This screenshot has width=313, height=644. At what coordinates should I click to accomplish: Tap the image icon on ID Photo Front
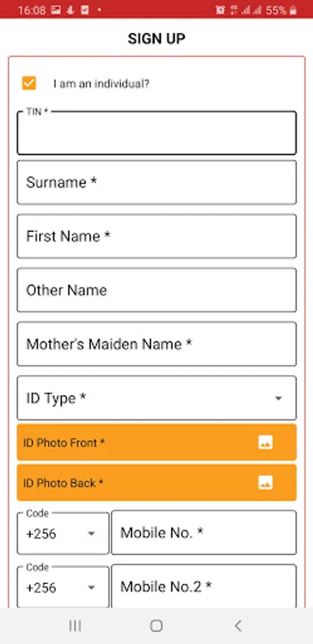tap(265, 442)
